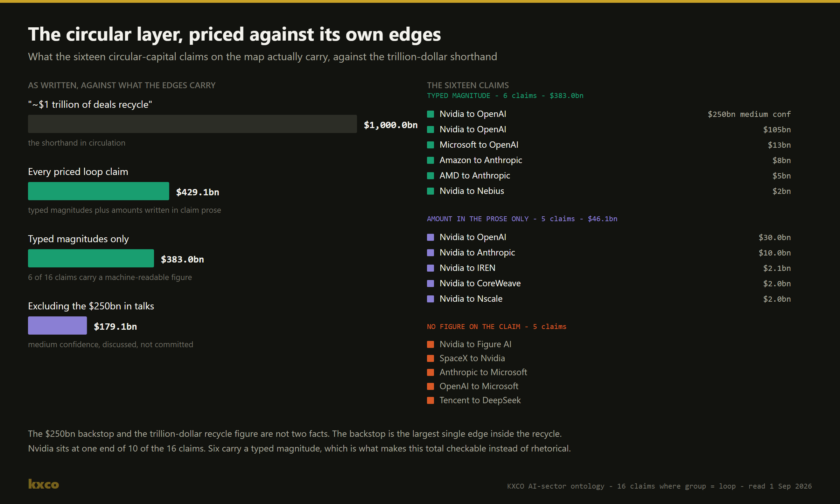Select the Nvidia to Nscale claim
The width and height of the screenshot is (840, 504).
(x=471, y=299)
